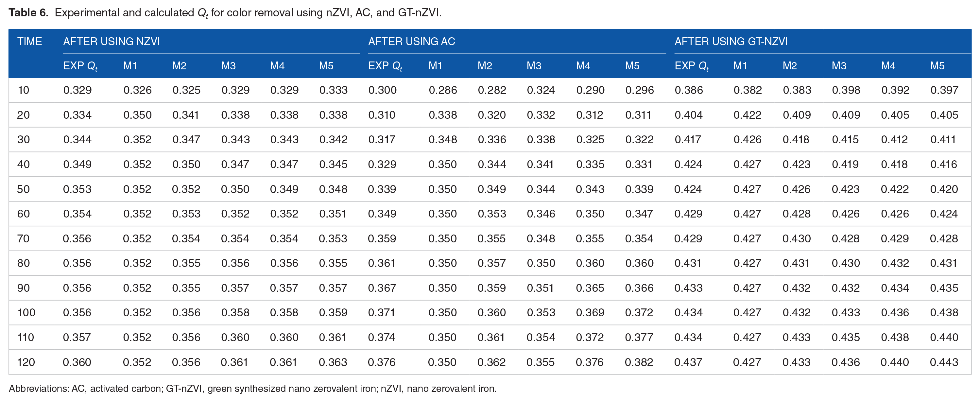Click the M1 header under NZVI
This screenshot has width=980, height=402.
point(130,66)
